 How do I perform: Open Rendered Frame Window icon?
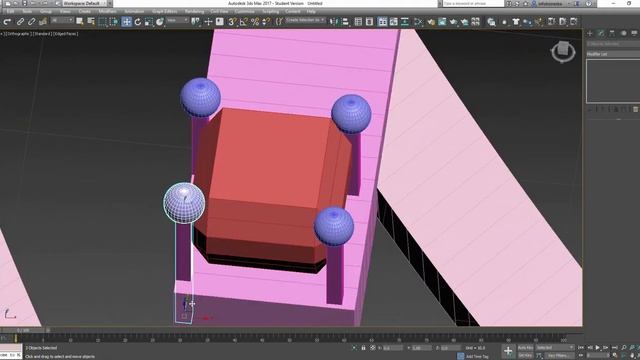(442, 22)
